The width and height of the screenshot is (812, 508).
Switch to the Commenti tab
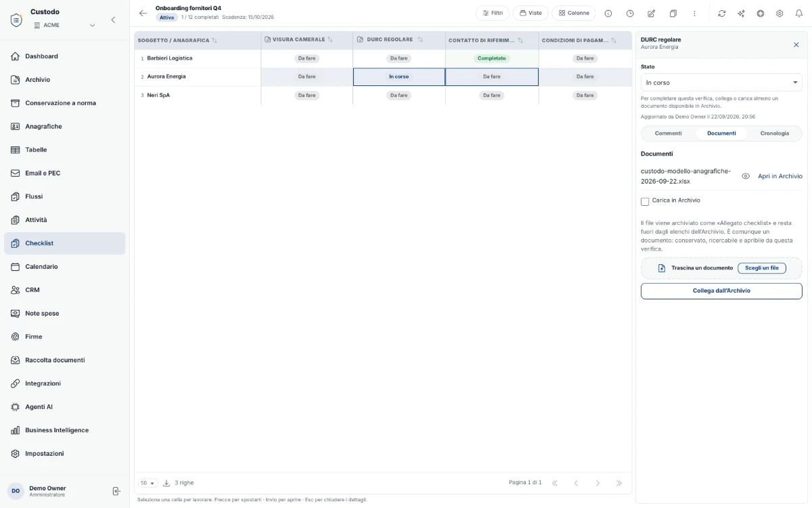(669, 133)
